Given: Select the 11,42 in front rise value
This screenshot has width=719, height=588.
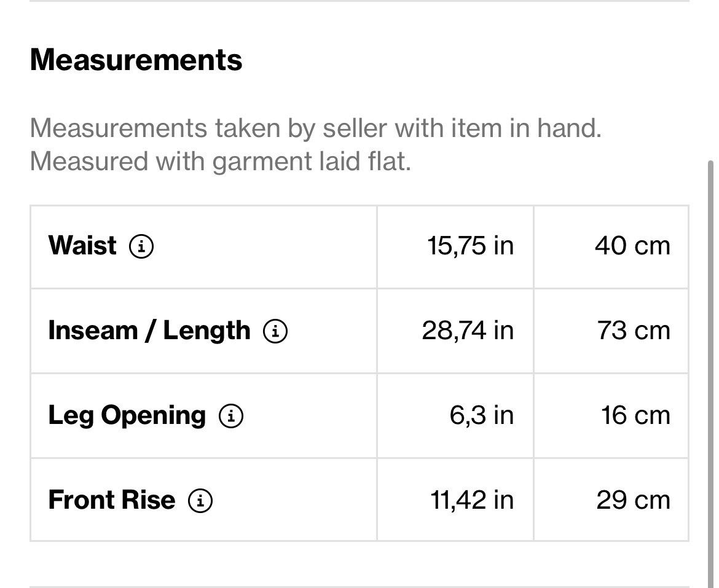Looking at the screenshot, I should click(x=472, y=500).
